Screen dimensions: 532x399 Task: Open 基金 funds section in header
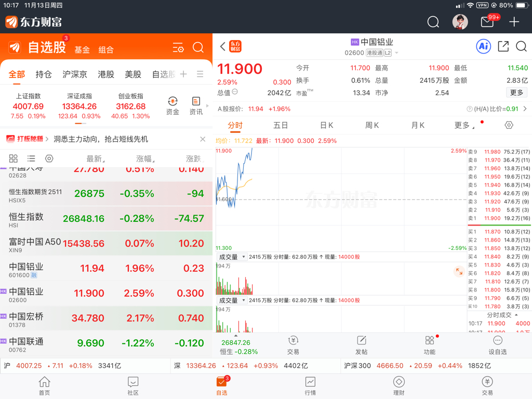click(82, 50)
